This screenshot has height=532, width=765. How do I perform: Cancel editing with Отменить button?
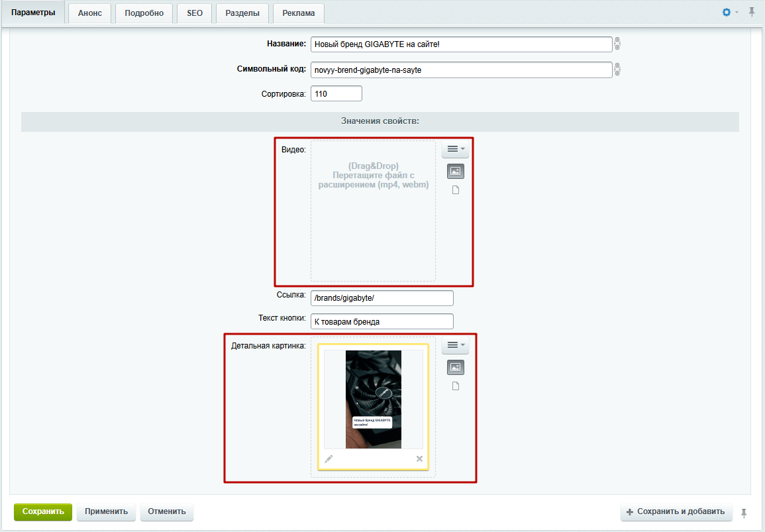coord(167,511)
